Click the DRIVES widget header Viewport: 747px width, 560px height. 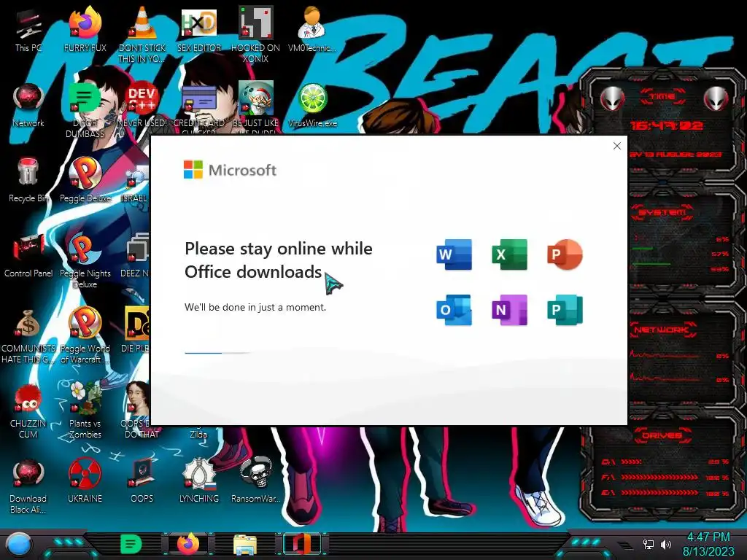(x=662, y=435)
